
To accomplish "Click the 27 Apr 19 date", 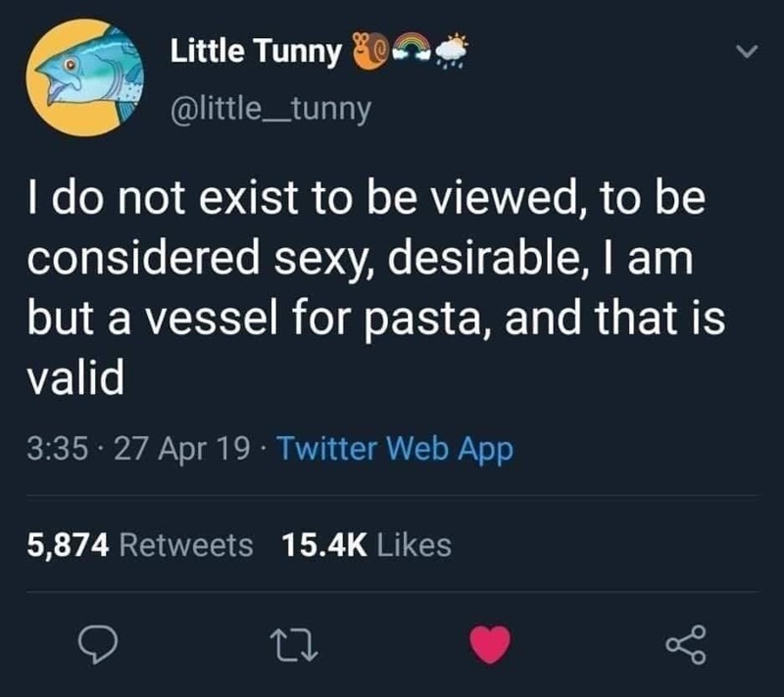I will (184, 450).
